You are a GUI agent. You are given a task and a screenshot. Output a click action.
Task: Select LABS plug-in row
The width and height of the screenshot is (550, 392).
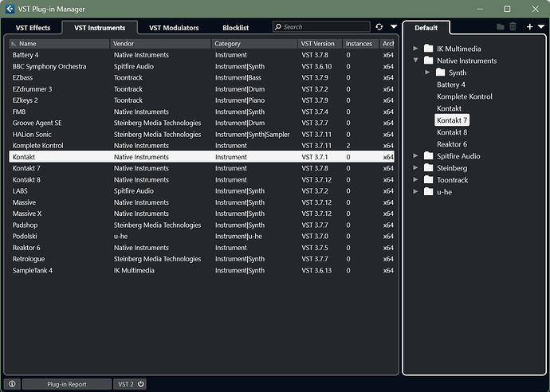202,191
